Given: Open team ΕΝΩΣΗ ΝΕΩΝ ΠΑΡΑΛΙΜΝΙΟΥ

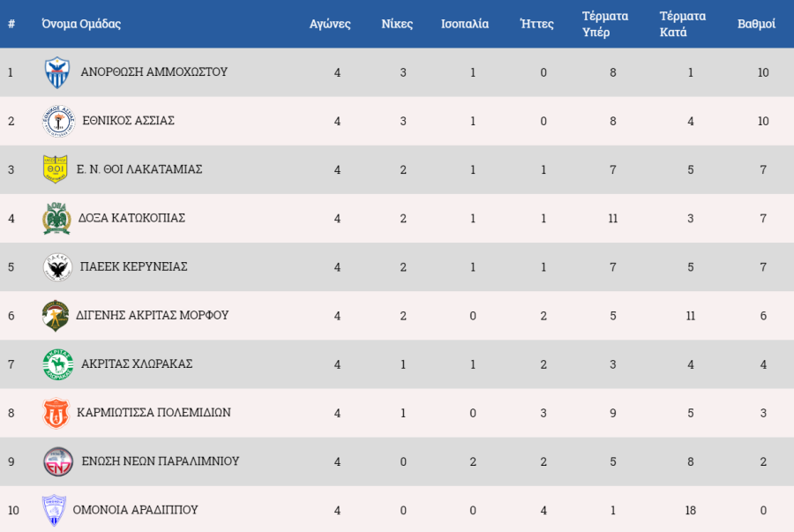Looking at the screenshot, I should [x=161, y=461].
